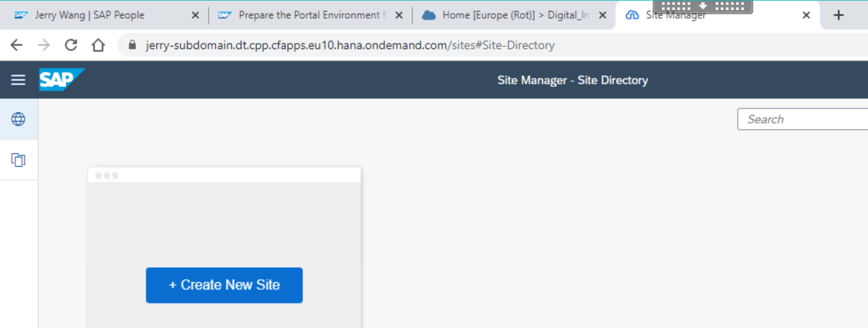The image size is (868, 328).
Task: Go to browser home page
Action: click(x=98, y=45)
